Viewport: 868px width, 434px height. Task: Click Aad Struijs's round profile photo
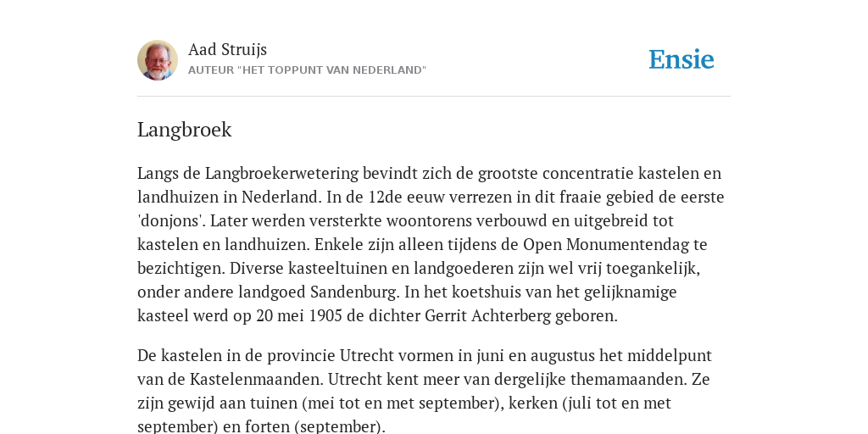(x=158, y=60)
